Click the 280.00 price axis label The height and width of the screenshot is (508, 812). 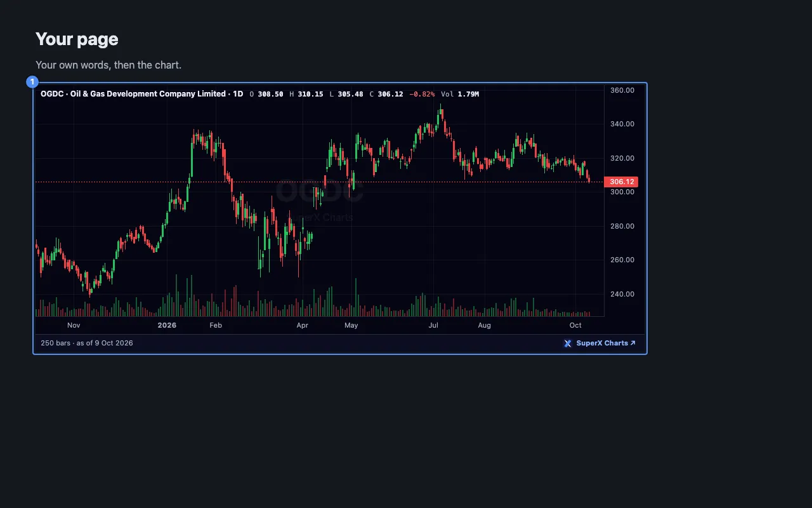click(622, 226)
